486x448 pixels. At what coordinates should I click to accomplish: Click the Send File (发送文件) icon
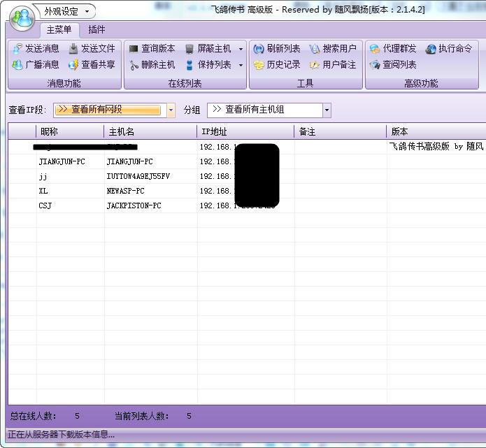tap(73, 49)
